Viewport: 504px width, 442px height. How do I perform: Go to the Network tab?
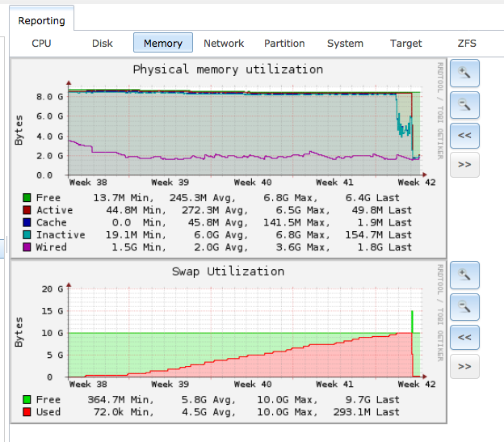point(224,44)
